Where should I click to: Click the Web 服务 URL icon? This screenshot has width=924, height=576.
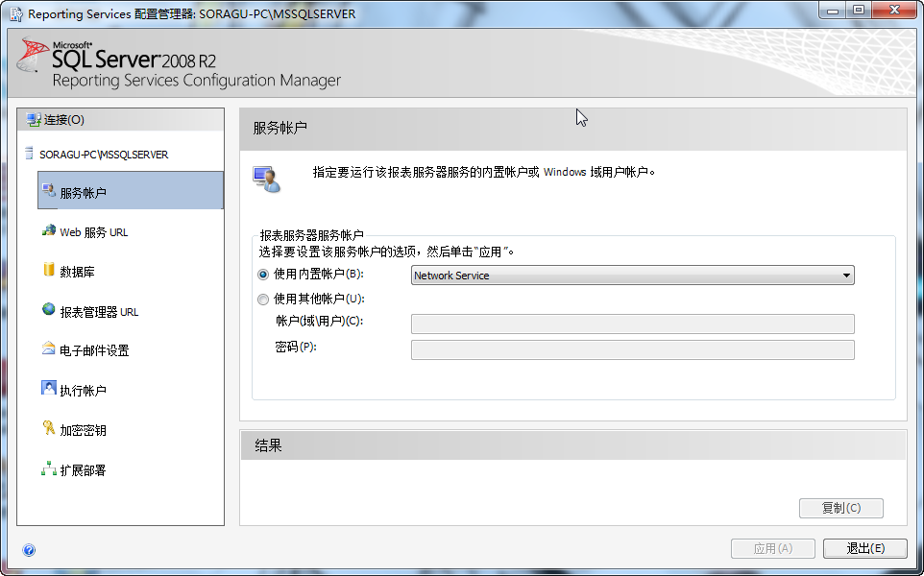(x=49, y=230)
